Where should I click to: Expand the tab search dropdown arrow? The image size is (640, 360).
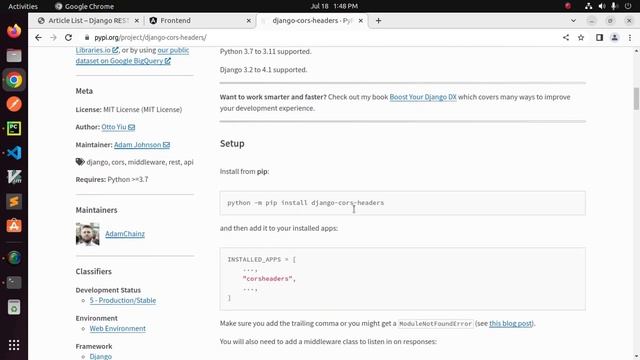[x=573, y=20]
